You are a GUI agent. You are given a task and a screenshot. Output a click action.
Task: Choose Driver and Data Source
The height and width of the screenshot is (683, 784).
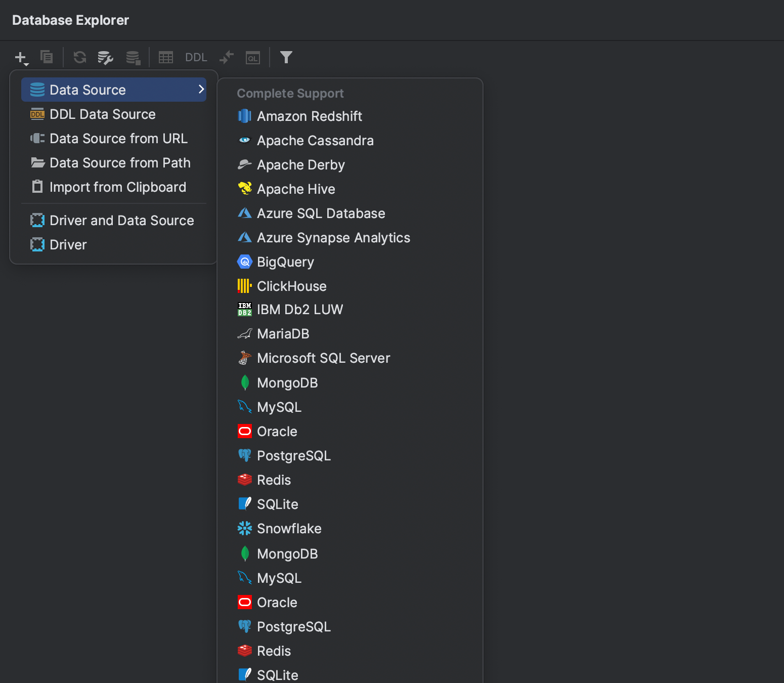tap(121, 220)
